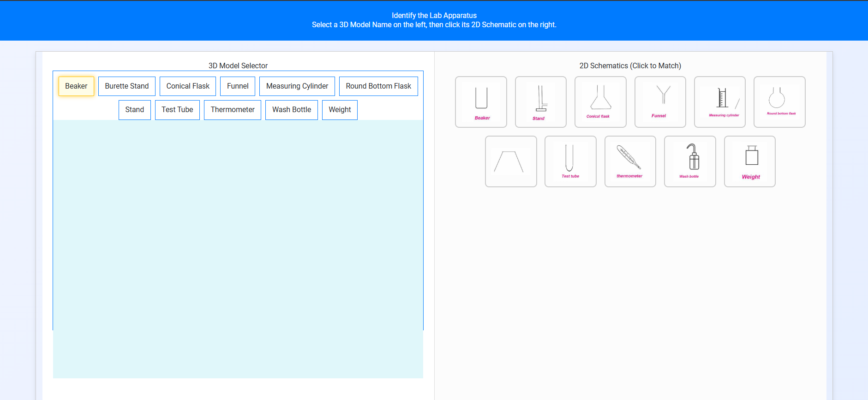Select the Test tube schematic
This screenshot has width=868, height=400.
coord(570,161)
